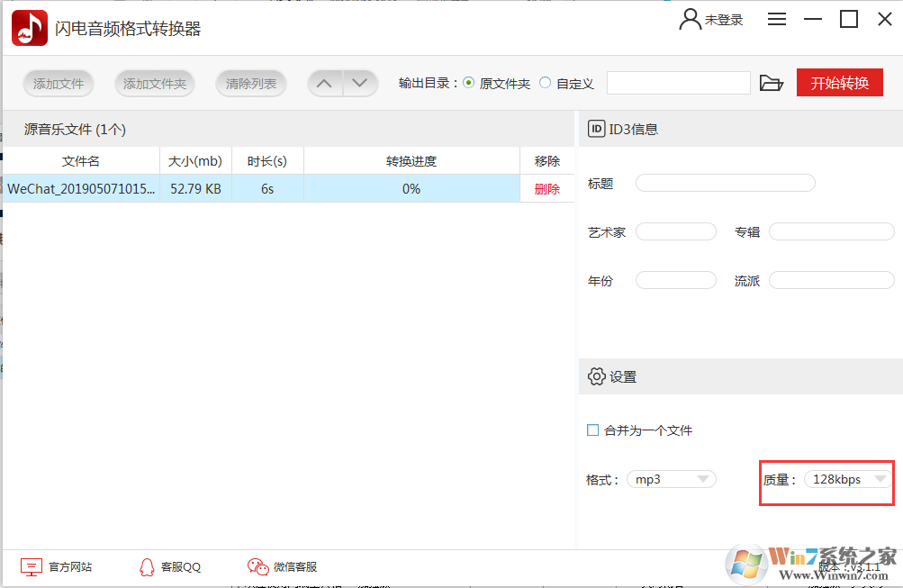Open the 格式 mp3 dropdown
The image size is (903, 588).
(x=671, y=479)
